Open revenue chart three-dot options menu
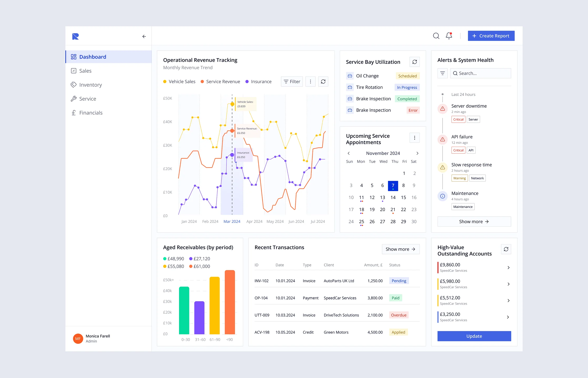 (310, 82)
